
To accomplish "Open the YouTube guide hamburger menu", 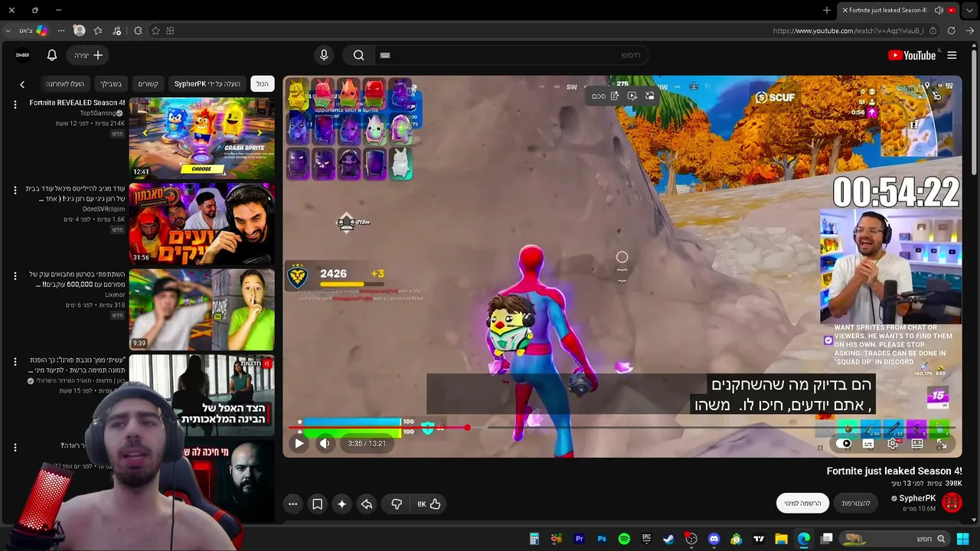I will [x=952, y=55].
